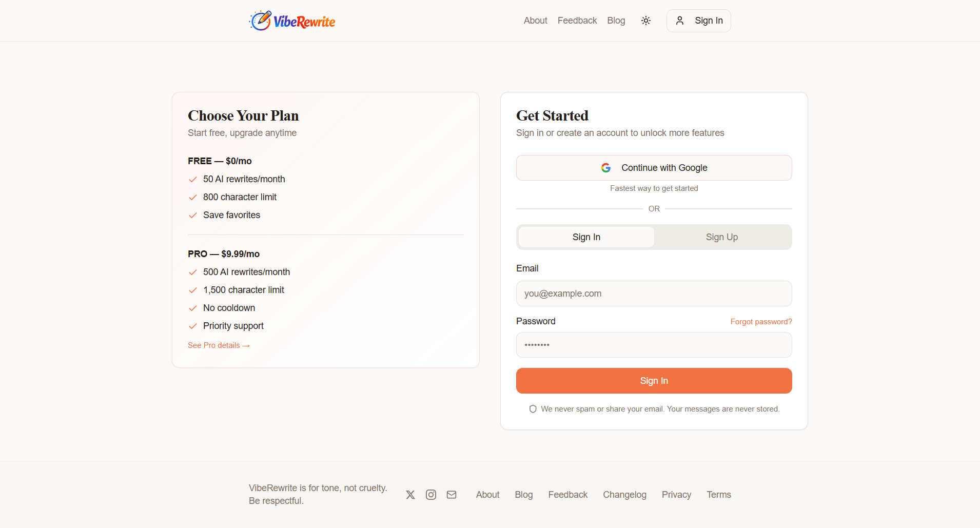
Task: Click the shield icon beside the privacy note
Action: [533, 409]
